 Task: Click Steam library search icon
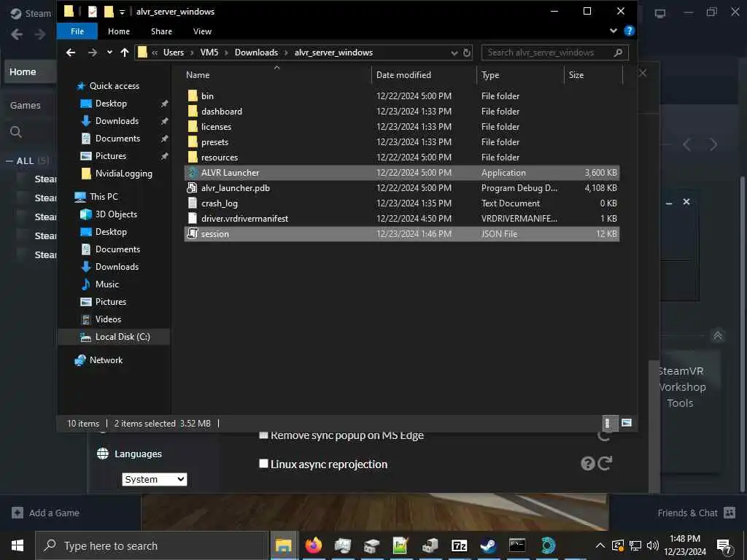[16, 132]
